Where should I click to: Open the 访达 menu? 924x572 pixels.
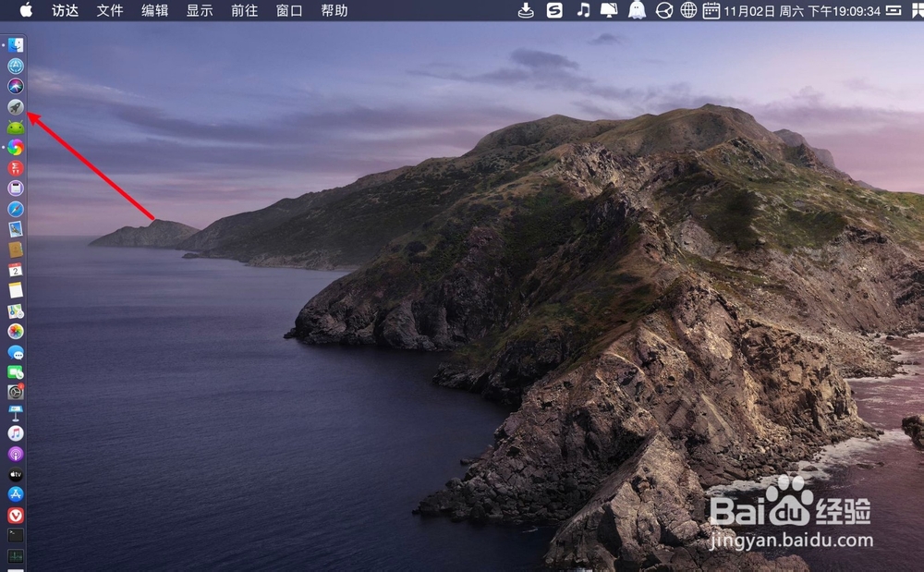click(65, 10)
